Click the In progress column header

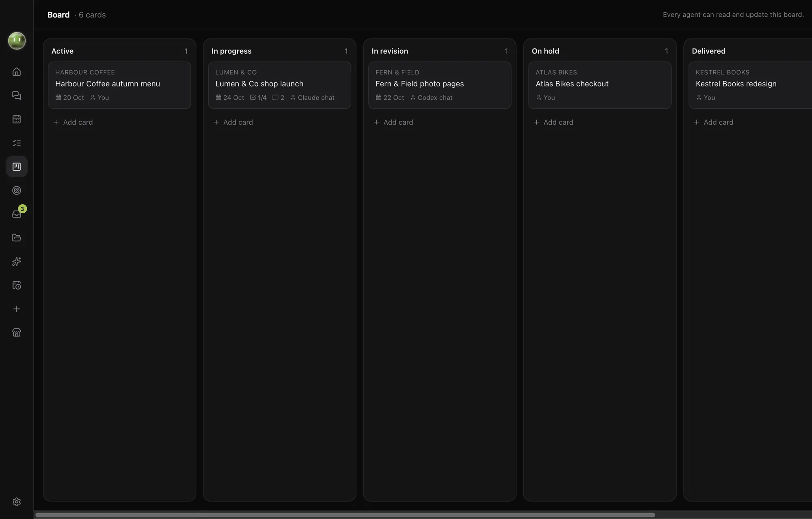pyautogui.click(x=231, y=51)
